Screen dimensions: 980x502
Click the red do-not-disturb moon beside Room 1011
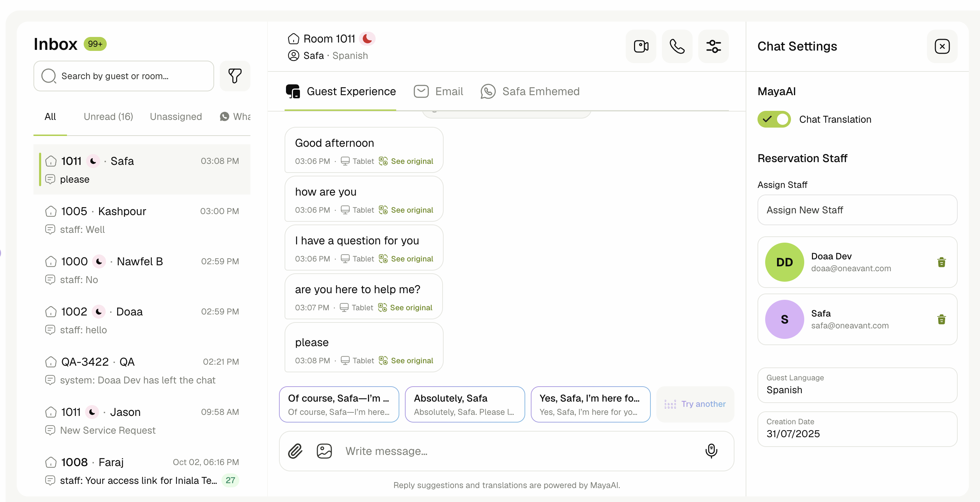tap(367, 39)
